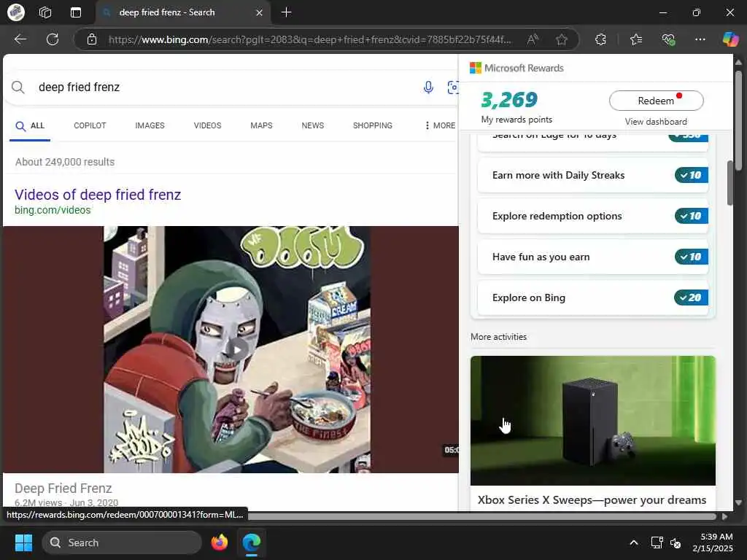Click the 3,269 rewards points total
The width and height of the screenshot is (747, 560).
(x=509, y=99)
